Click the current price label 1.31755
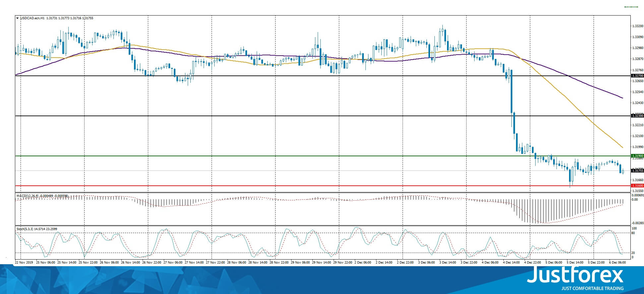This screenshot has height=294, width=644. [637, 171]
